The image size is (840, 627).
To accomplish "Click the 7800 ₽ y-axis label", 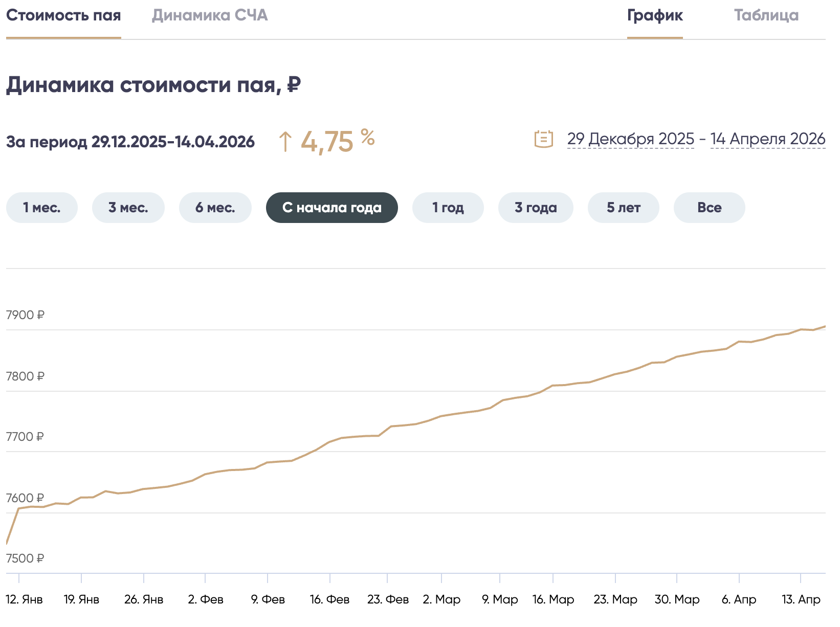I will 25,376.
